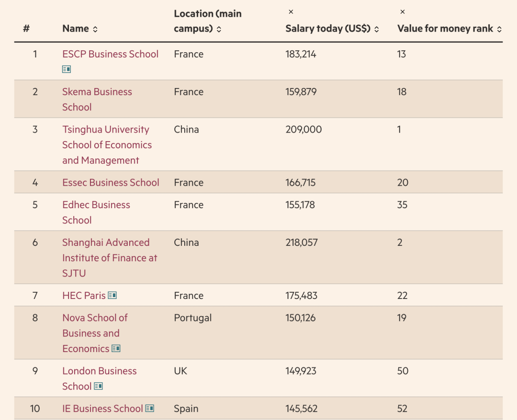Open Tsinghua University School of Economics link
This screenshot has width=517, height=420.
pyautogui.click(x=107, y=144)
